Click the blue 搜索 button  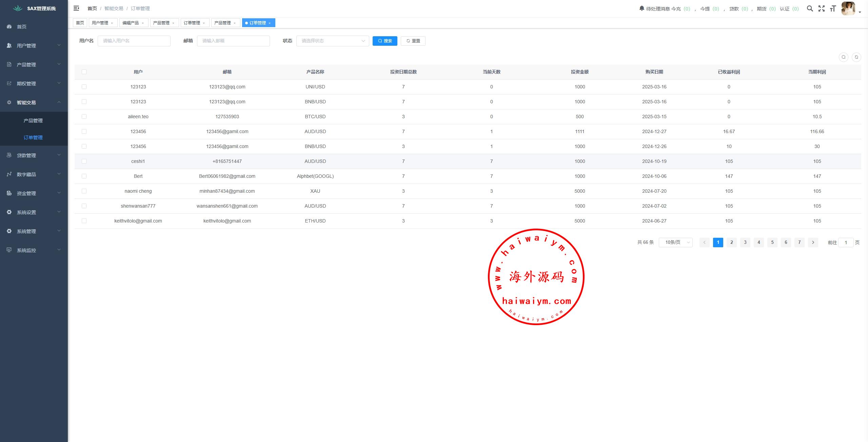point(384,41)
